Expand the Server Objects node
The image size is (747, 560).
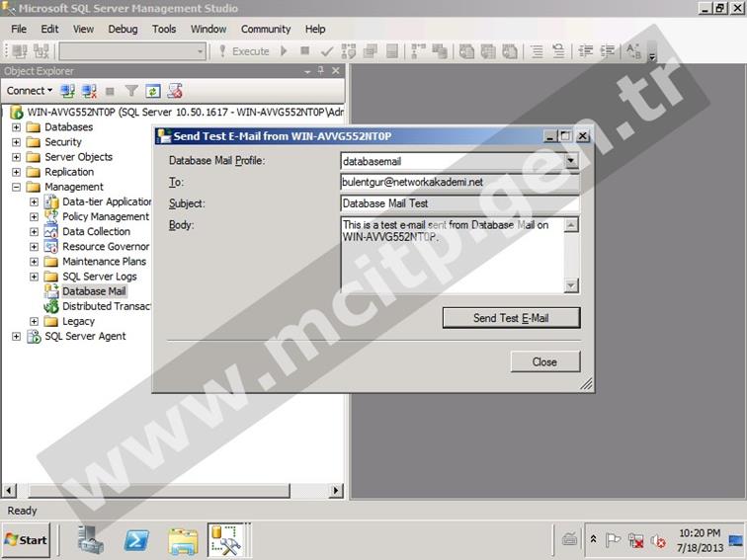click(16, 157)
